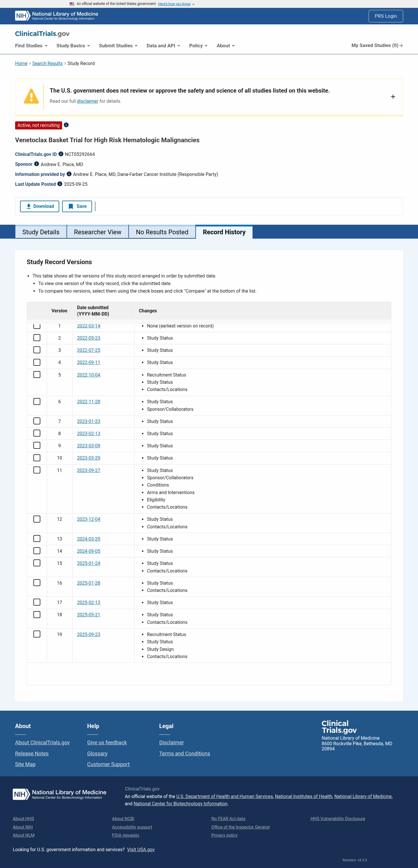Select checkbox for version 2
The image size is (418, 868).
(37, 338)
